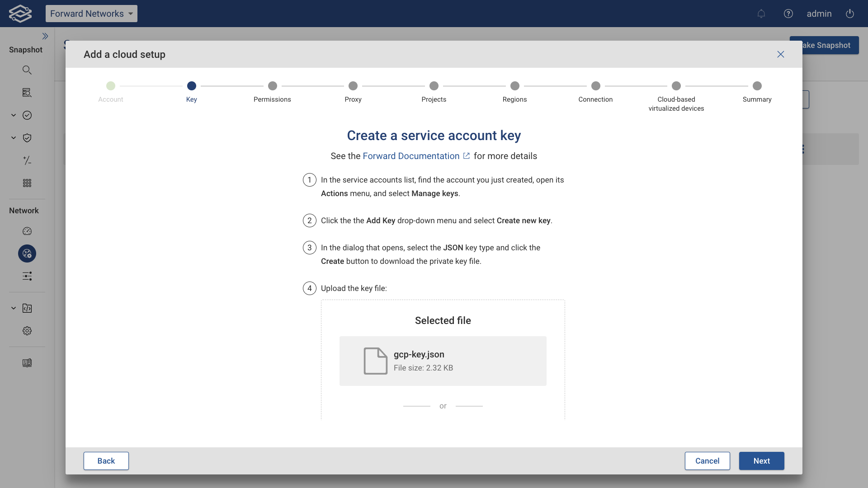
Task: Select the highlighted cloud setup globe icon
Action: click(26, 253)
